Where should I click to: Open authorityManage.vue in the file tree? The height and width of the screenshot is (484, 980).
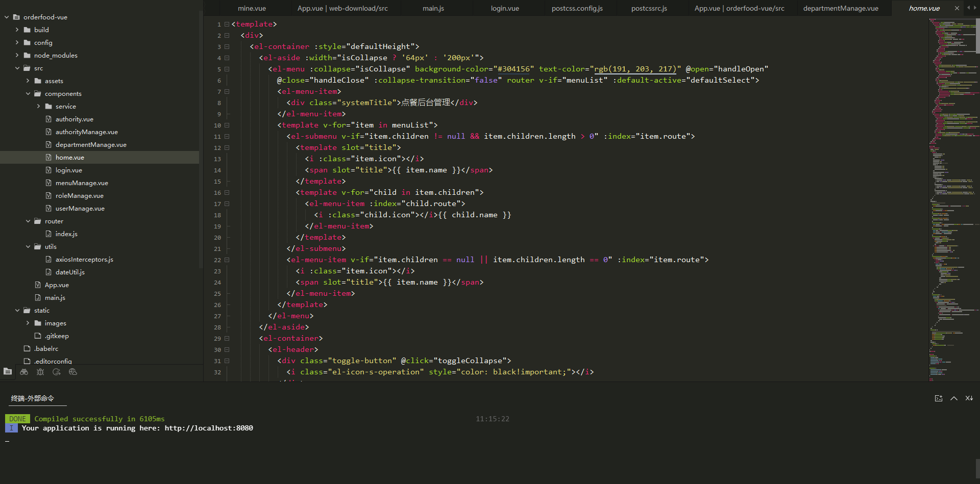tap(87, 132)
